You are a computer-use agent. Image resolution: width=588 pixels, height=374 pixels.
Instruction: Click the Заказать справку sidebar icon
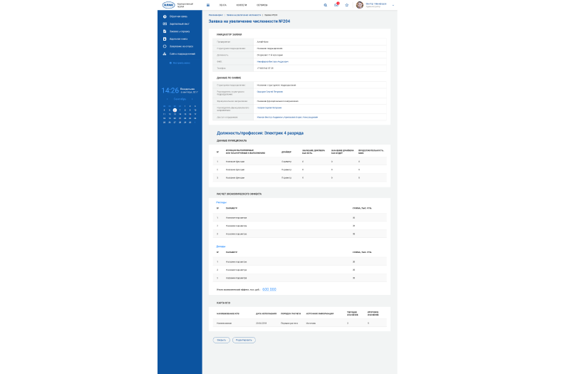[x=165, y=31]
